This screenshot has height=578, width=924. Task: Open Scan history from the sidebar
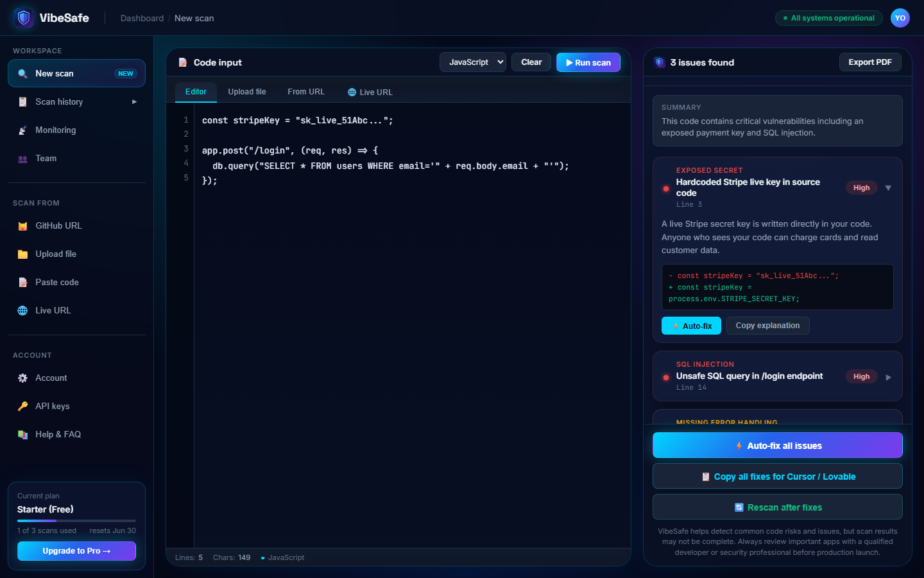pos(76,101)
